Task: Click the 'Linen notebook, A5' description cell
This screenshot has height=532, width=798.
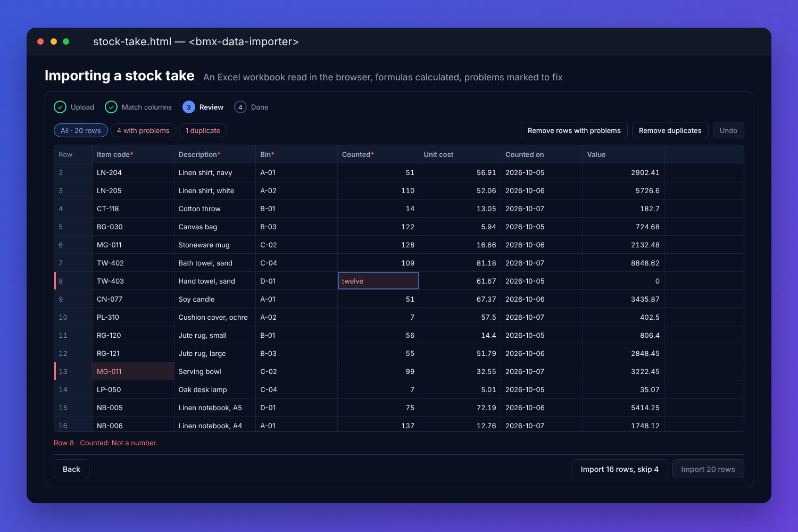Action: [x=215, y=408]
